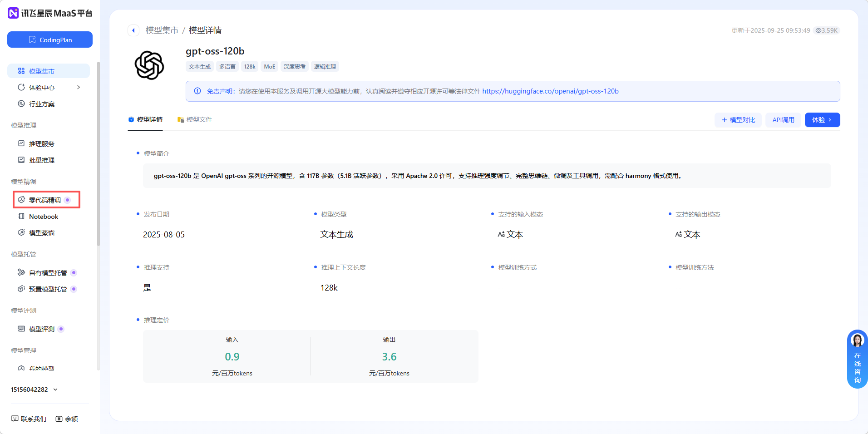Click the 推理服务 icon

coord(21,143)
